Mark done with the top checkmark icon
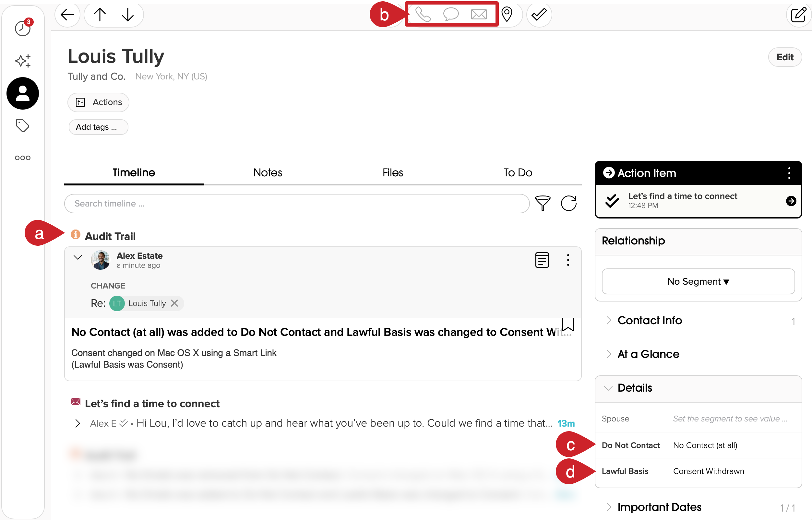 coord(539,15)
